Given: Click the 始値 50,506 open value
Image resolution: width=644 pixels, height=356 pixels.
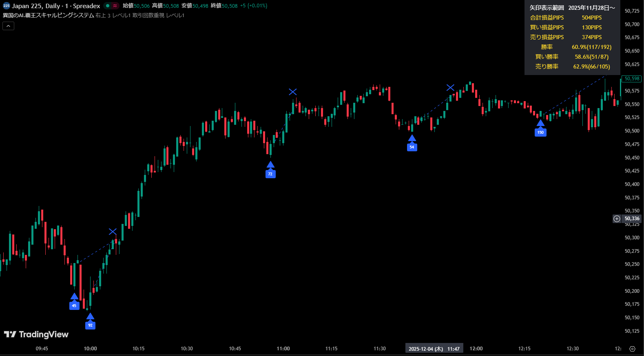Looking at the screenshot, I should pyautogui.click(x=136, y=6).
